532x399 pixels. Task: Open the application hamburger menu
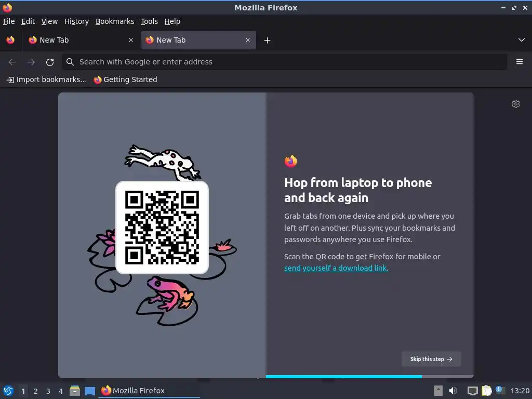click(520, 62)
